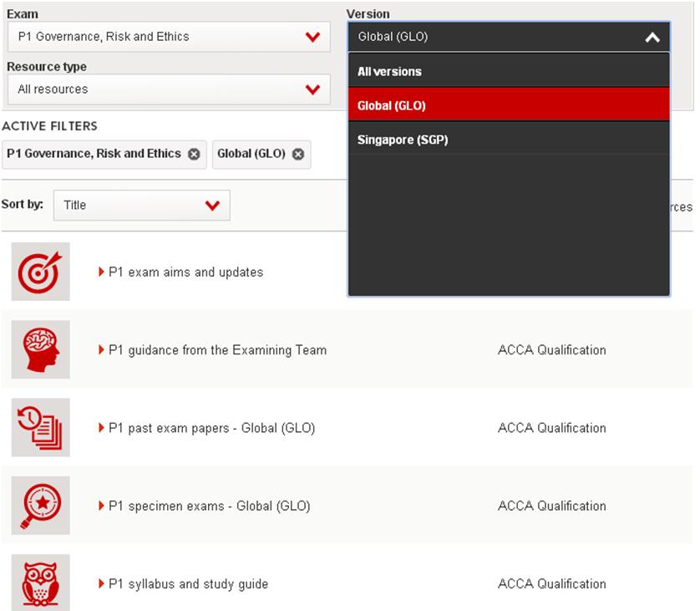
Task: Click the brain head guidance icon
Action: click(x=40, y=349)
